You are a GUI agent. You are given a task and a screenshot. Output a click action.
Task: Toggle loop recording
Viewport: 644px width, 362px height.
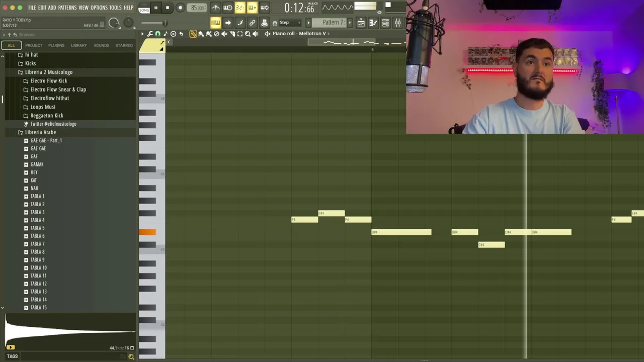[x=264, y=8]
